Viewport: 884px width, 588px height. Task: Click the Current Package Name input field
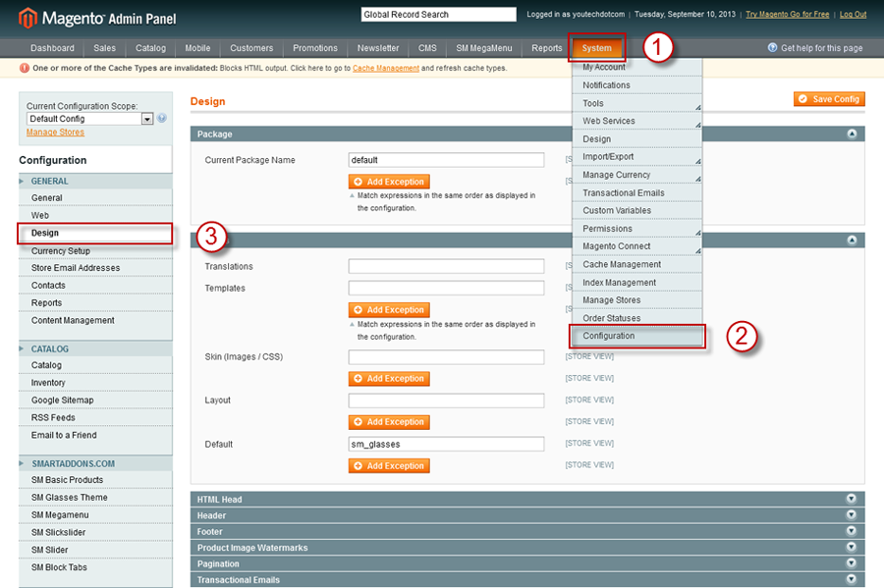[447, 160]
